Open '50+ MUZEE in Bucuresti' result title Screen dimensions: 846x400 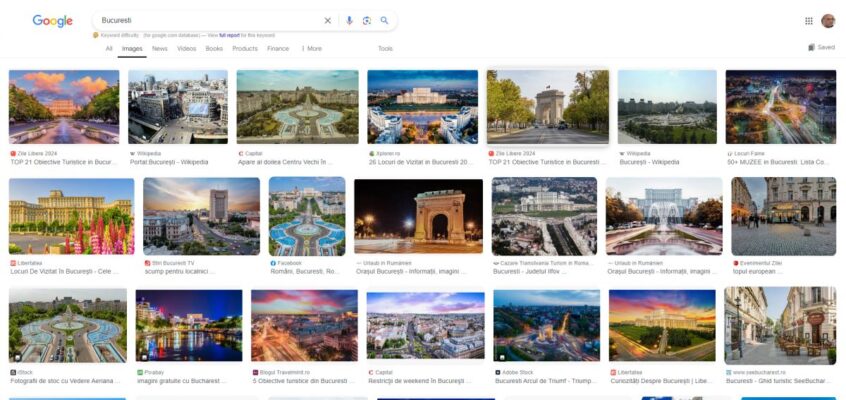click(x=777, y=162)
